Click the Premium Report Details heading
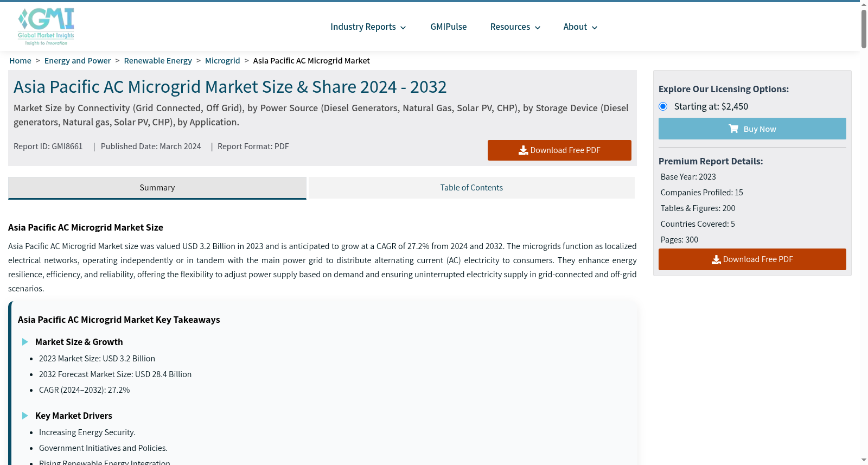868x465 pixels. tap(711, 161)
